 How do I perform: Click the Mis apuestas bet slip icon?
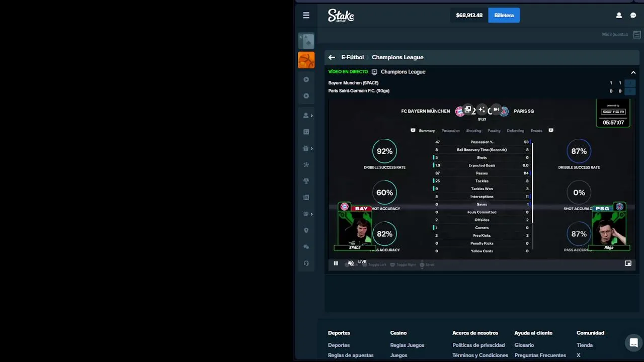tap(637, 34)
